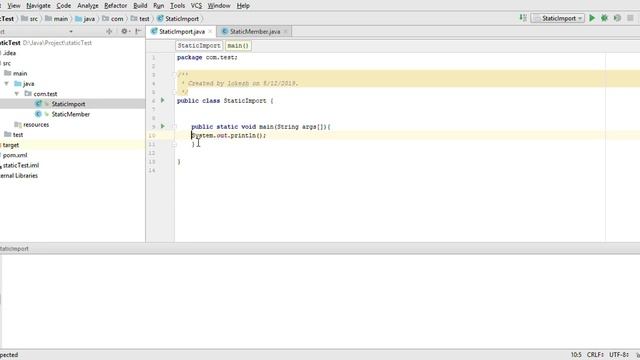Open the Code menu
The width and height of the screenshot is (640, 360).
[x=64, y=6]
